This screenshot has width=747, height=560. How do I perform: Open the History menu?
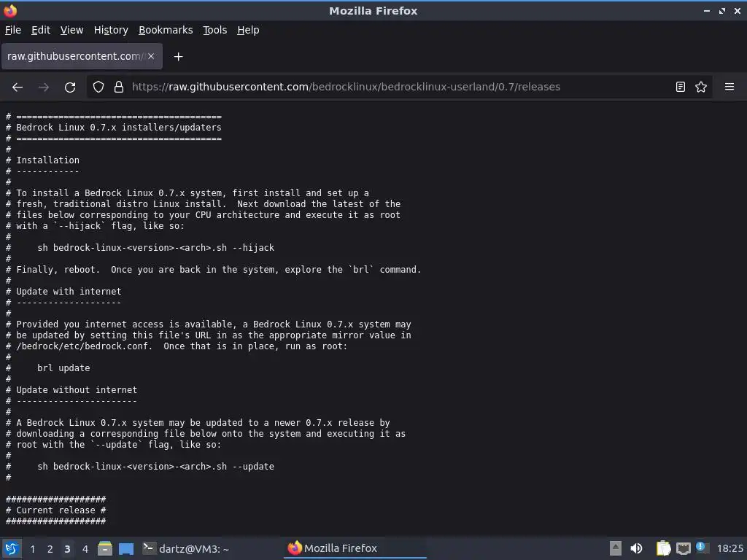[111, 30]
